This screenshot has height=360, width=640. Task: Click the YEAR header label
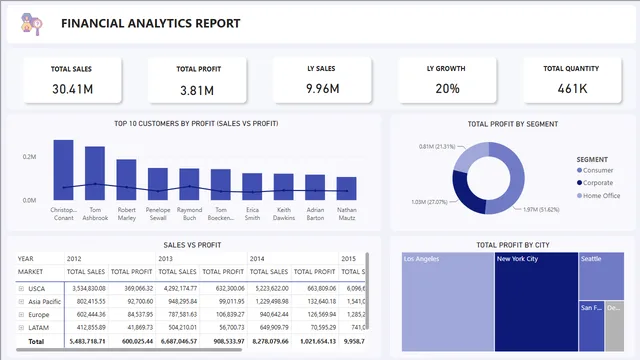click(25, 259)
